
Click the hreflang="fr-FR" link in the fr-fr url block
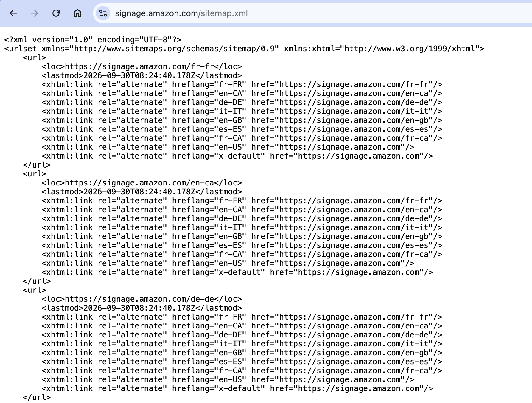(x=242, y=84)
